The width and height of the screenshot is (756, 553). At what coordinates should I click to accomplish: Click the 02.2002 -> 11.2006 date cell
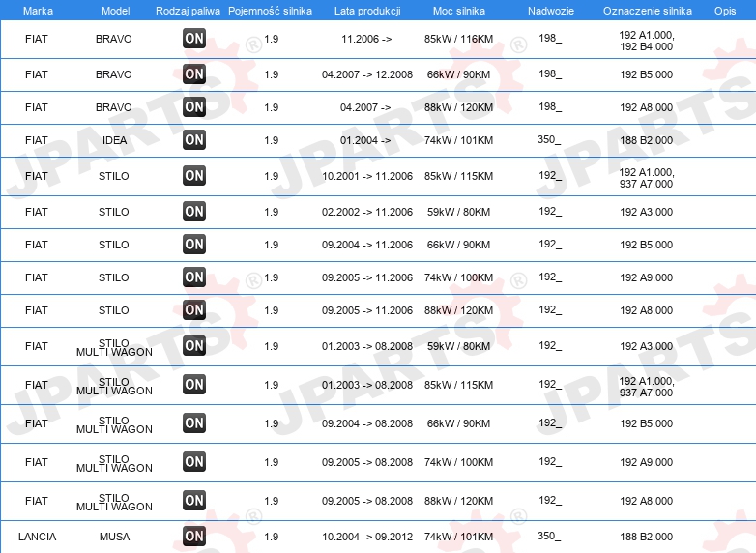[x=367, y=212]
